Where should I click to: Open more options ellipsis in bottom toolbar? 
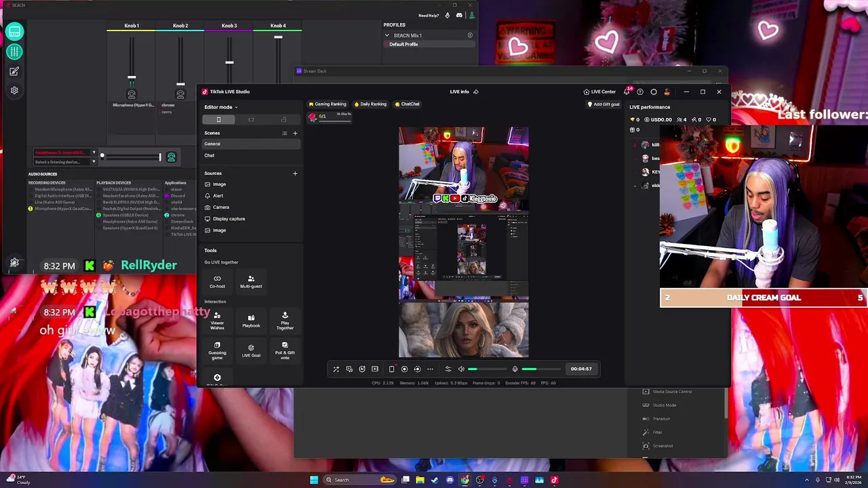point(430,369)
